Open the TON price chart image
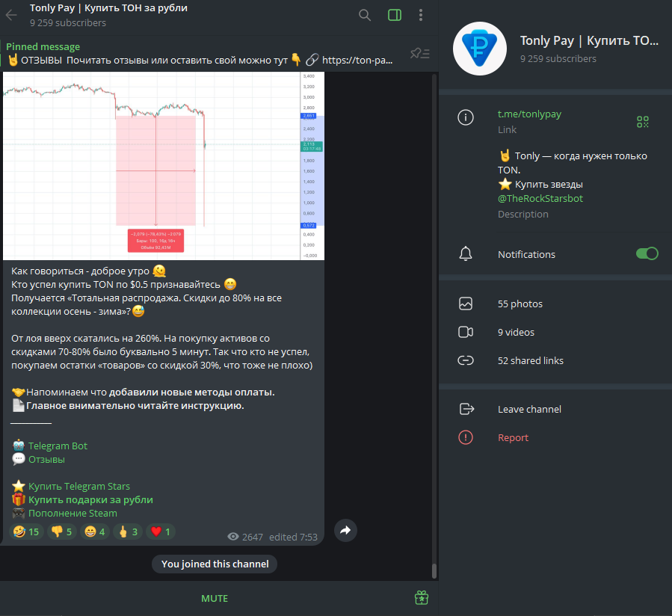 pyautogui.click(x=163, y=166)
